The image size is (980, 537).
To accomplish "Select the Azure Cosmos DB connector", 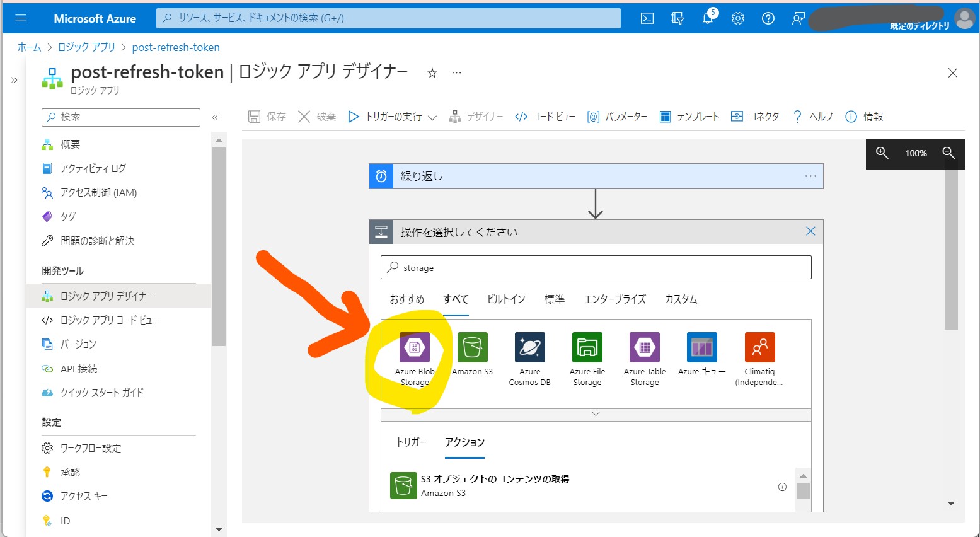I will (529, 359).
